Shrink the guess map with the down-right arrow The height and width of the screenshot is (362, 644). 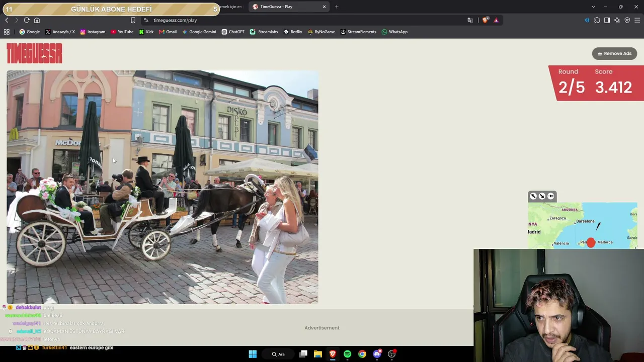(542, 196)
